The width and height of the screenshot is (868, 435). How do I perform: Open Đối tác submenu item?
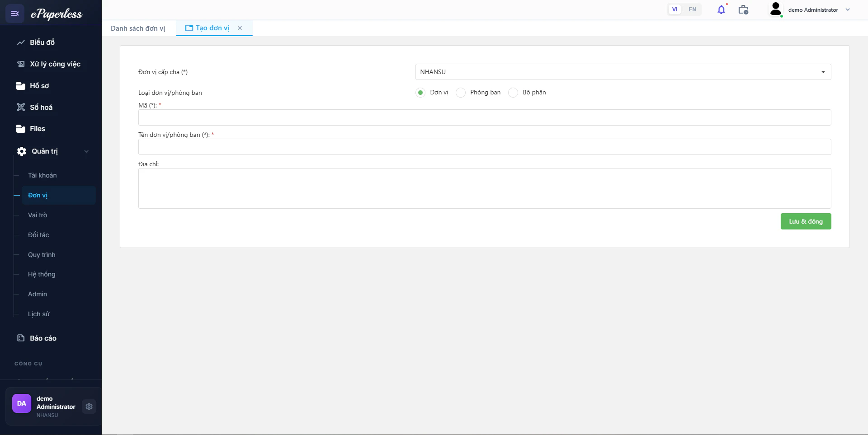tap(38, 235)
